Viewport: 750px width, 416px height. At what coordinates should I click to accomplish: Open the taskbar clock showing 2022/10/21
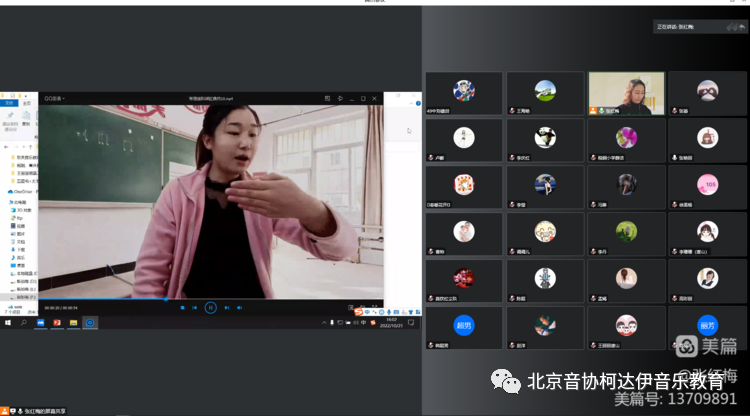pos(391,323)
